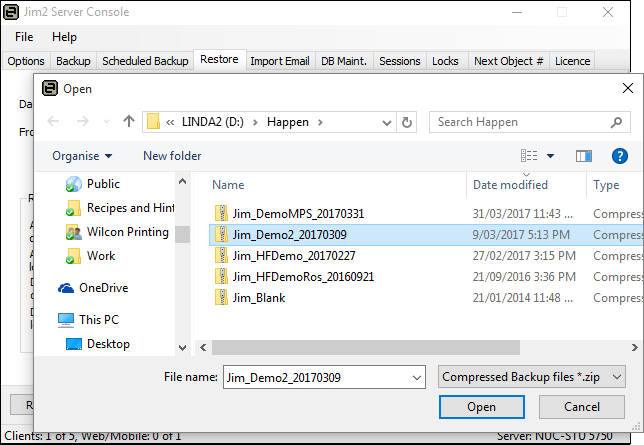This screenshot has height=445, width=644.
Task: Click the chevron after Happen
Action: click(320, 122)
